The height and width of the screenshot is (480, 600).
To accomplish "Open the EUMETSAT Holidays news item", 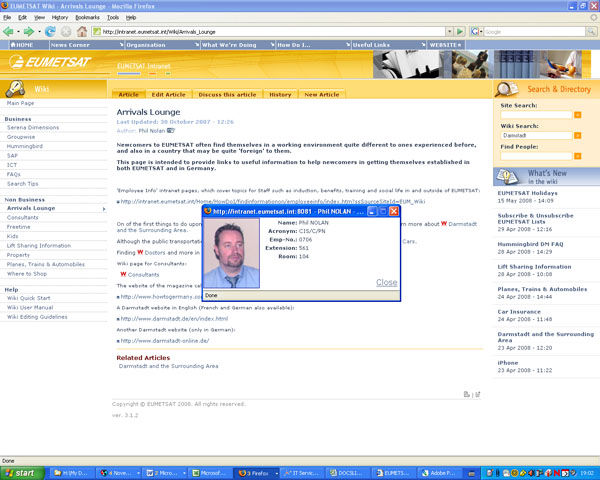I will 527,193.
